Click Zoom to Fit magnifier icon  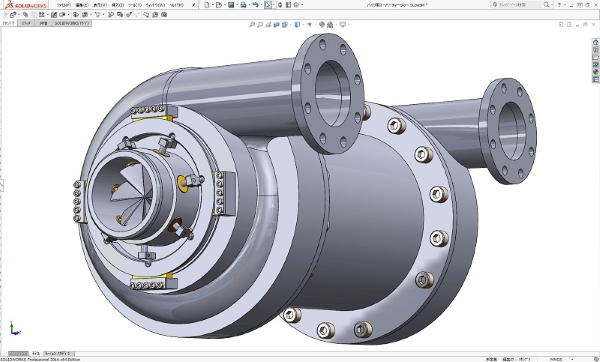[x=251, y=25]
